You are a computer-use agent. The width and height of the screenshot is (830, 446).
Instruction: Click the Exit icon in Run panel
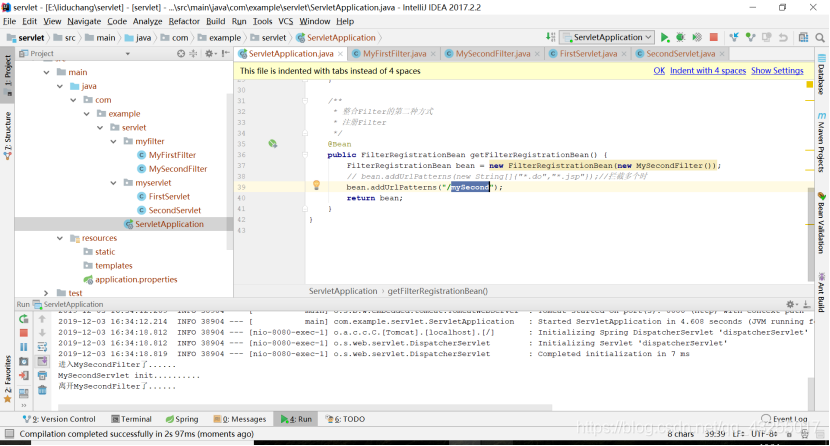24,376
